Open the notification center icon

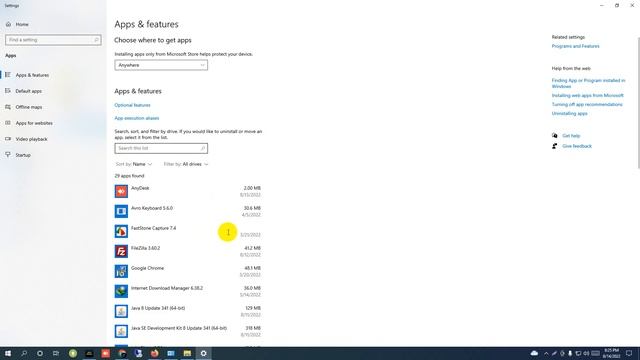click(629, 353)
